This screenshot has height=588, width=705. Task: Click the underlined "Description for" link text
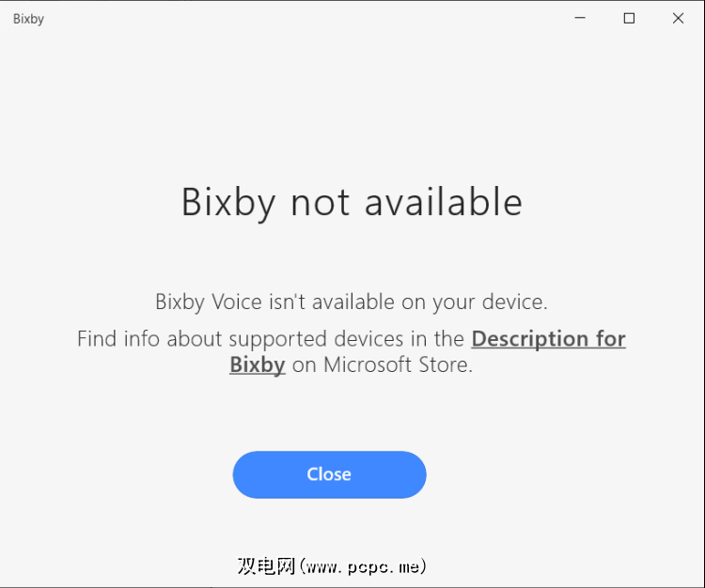(548, 338)
